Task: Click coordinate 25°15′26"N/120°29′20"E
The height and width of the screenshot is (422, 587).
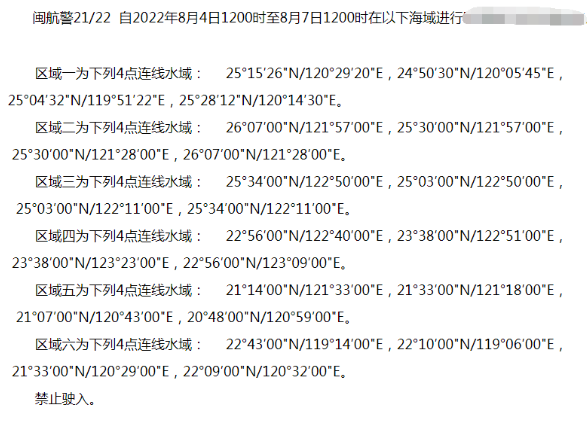Action: 304,73
